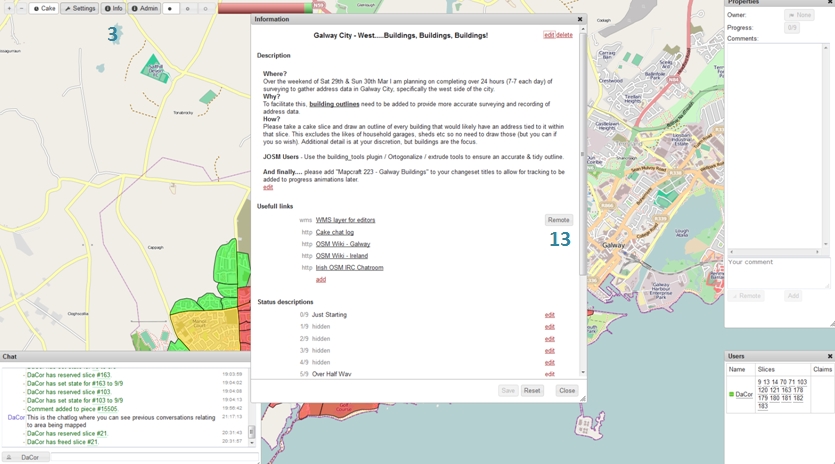Open the Admin toolbar button
Image resolution: width=835 pixels, height=464 pixels.
click(144, 8)
